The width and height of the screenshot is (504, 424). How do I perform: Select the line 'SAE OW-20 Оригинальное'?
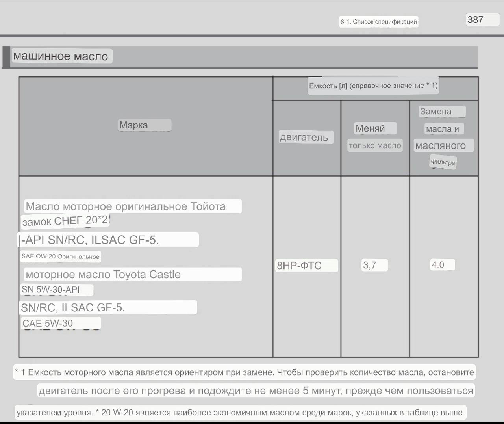coord(60,257)
